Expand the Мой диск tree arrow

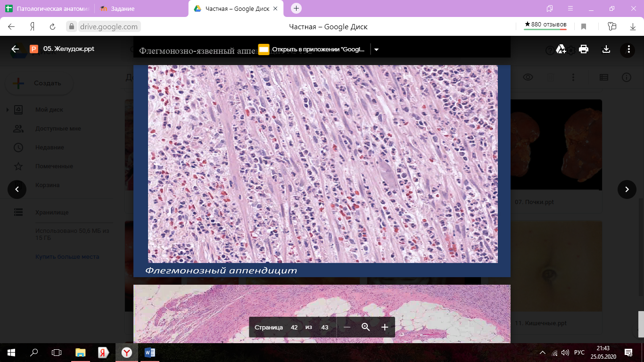coord(8,110)
